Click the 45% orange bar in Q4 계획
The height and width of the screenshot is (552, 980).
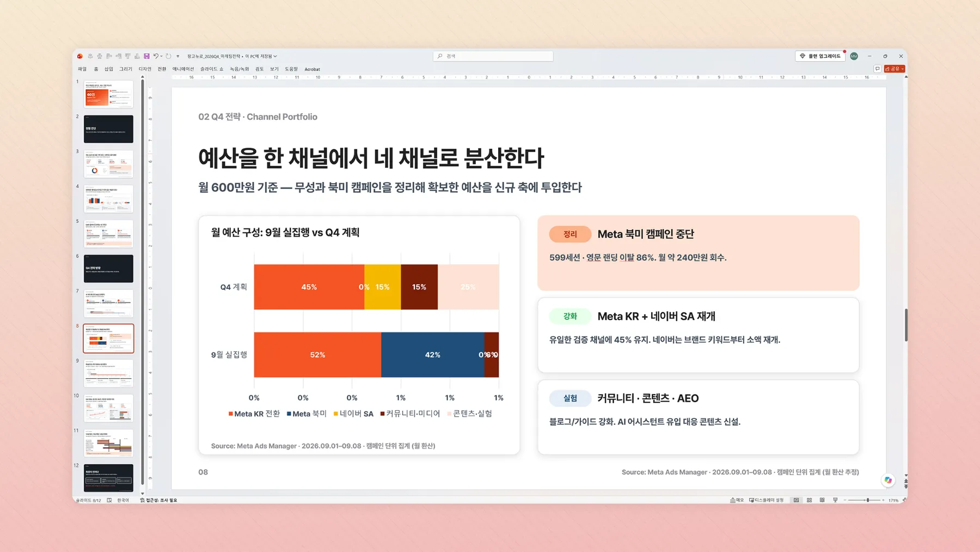(x=309, y=287)
